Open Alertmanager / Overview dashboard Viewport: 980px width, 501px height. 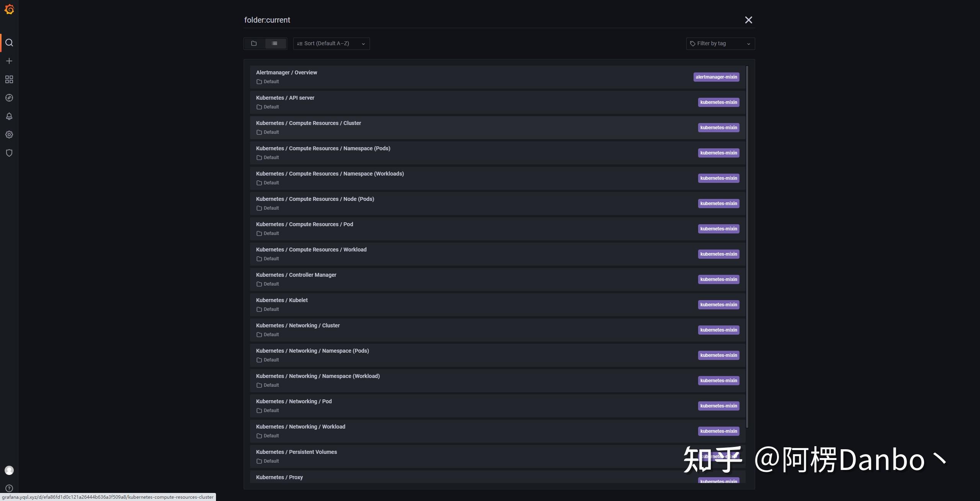tap(497, 77)
